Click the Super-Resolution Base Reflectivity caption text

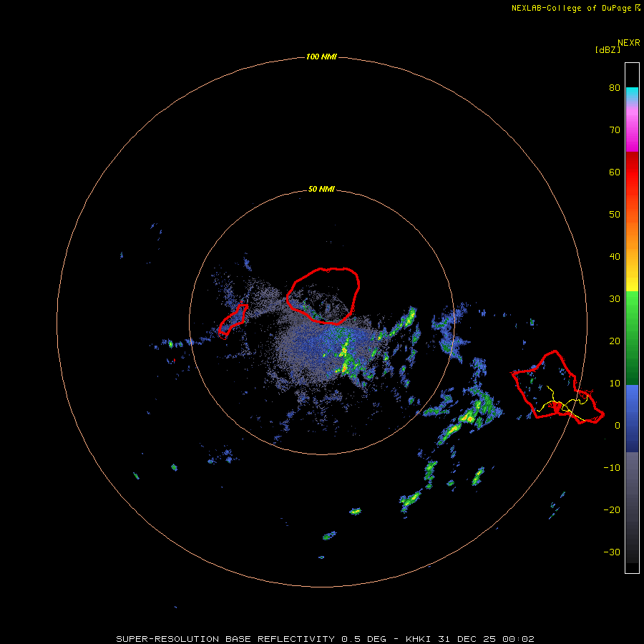coord(325,639)
